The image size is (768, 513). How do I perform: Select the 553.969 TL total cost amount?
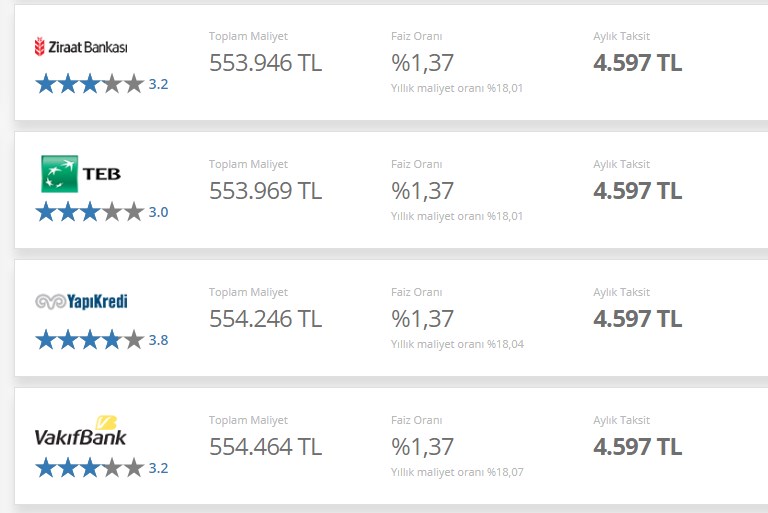pos(265,191)
